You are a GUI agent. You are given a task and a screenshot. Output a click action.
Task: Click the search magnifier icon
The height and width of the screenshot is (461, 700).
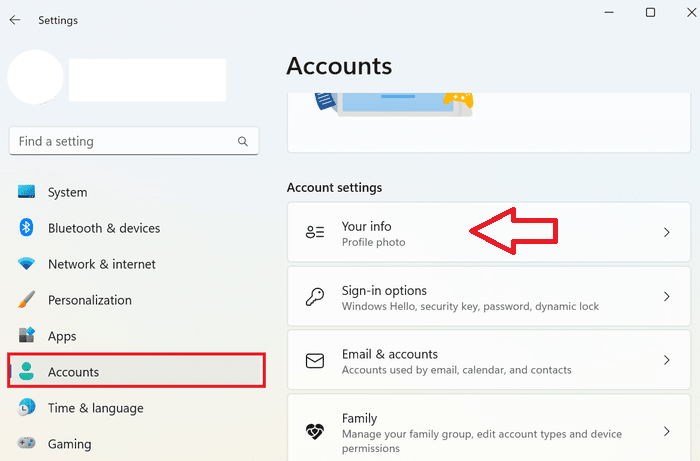click(242, 141)
